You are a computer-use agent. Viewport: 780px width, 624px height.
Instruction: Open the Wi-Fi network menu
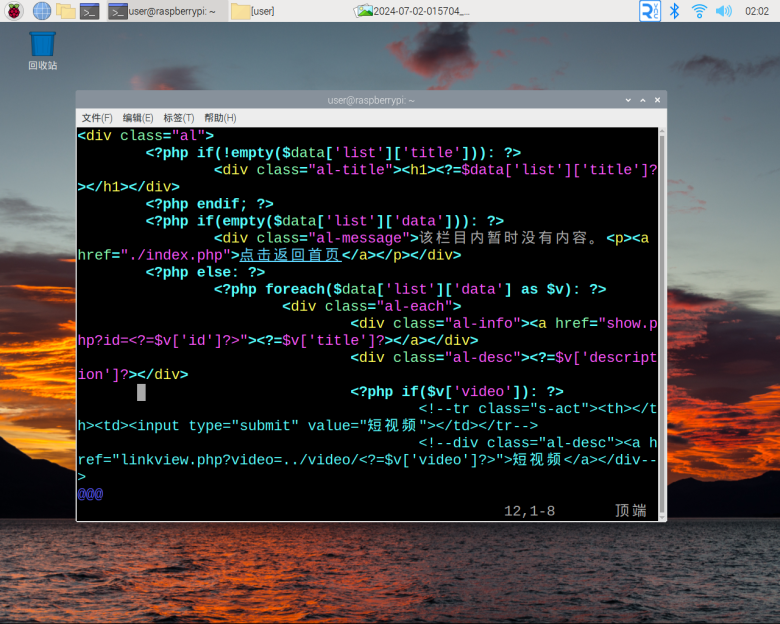699,11
